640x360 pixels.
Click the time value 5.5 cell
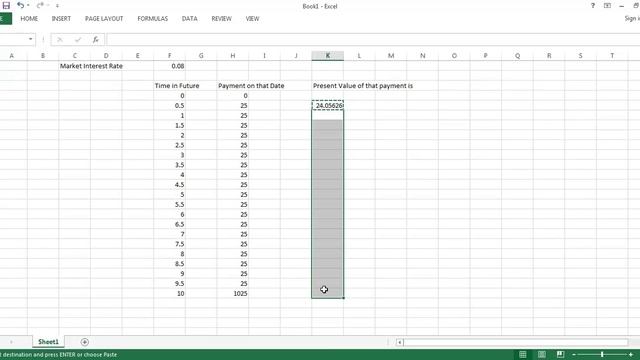point(169,204)
